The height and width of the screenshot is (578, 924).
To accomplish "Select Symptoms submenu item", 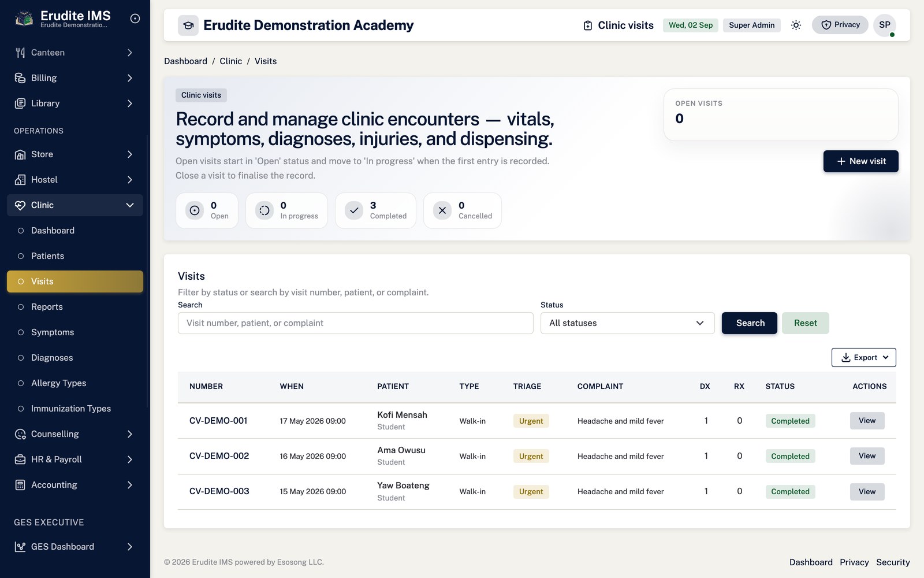I will [x=75, y=332].
